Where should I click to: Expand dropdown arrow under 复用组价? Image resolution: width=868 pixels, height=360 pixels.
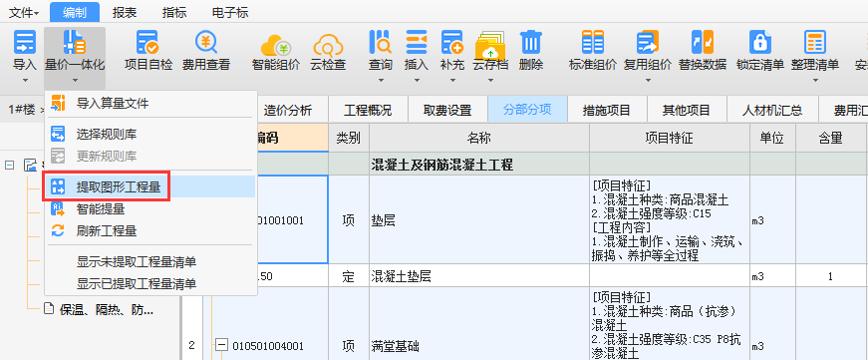coord(647,81)
